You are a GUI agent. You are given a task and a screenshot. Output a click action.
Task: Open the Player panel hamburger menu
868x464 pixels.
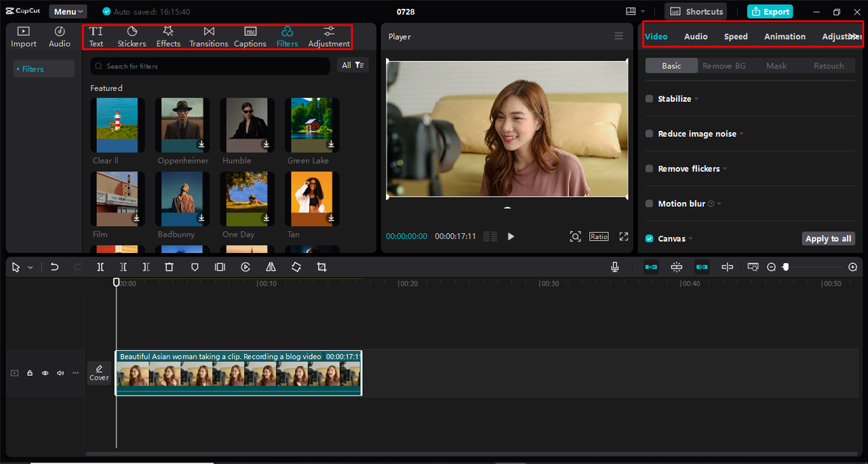click(618, 36)
